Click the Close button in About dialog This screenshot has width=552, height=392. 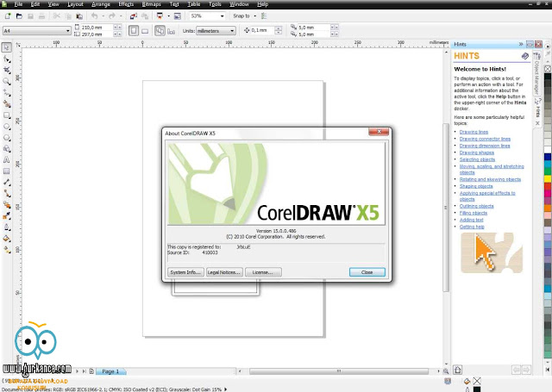[367, 272]
